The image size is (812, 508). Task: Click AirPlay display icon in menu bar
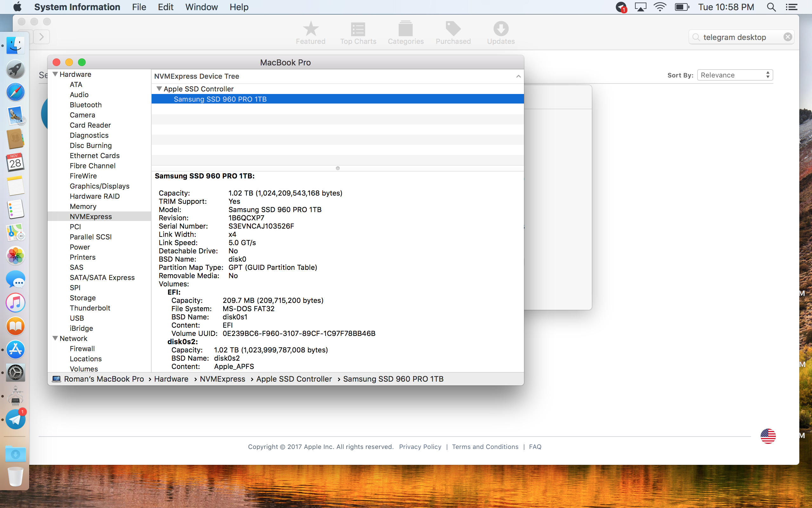click(640, 7)
